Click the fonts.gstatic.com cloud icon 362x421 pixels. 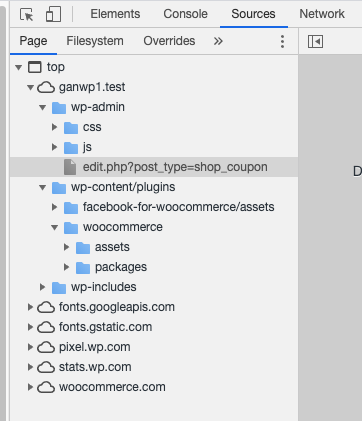[x=46, y=327]
